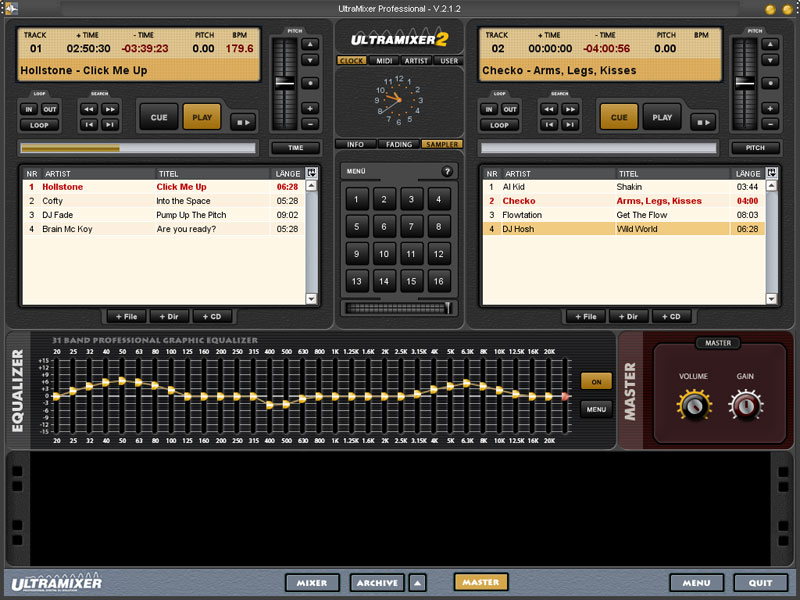The height and width of the screenshot is (600, 800).
Task: Open sampler help question mark
Action: (x=447, y=171)
